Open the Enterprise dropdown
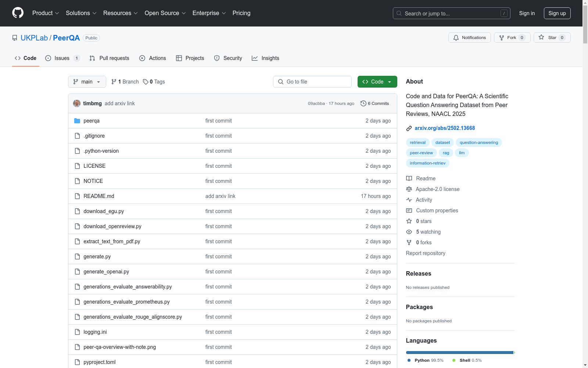 pyautogui.click(x=209, y=13)
